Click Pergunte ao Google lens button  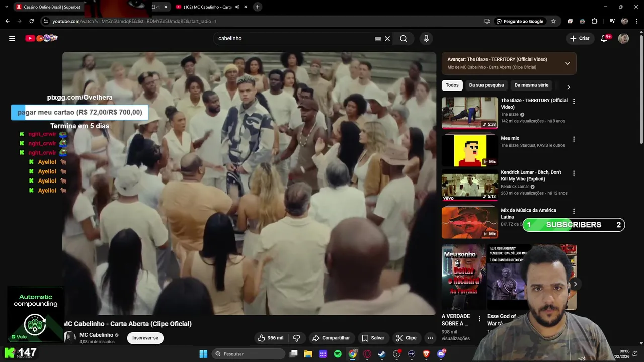click(520, 21)
